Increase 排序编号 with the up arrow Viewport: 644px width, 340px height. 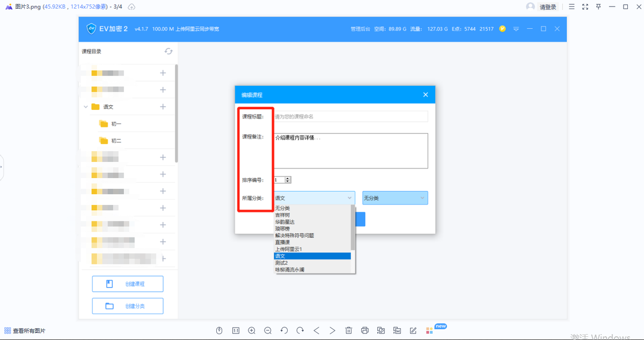[288, 179]
